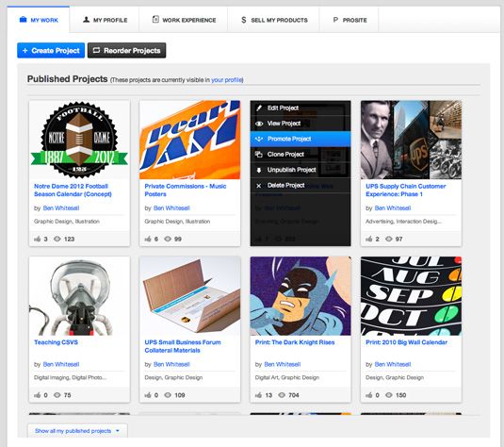The height and width of the screenshot is (447, 504).
Task: Click thumbs-up icon on 2010 Big Wall Calendar card
Action: (x=369, y=395)
